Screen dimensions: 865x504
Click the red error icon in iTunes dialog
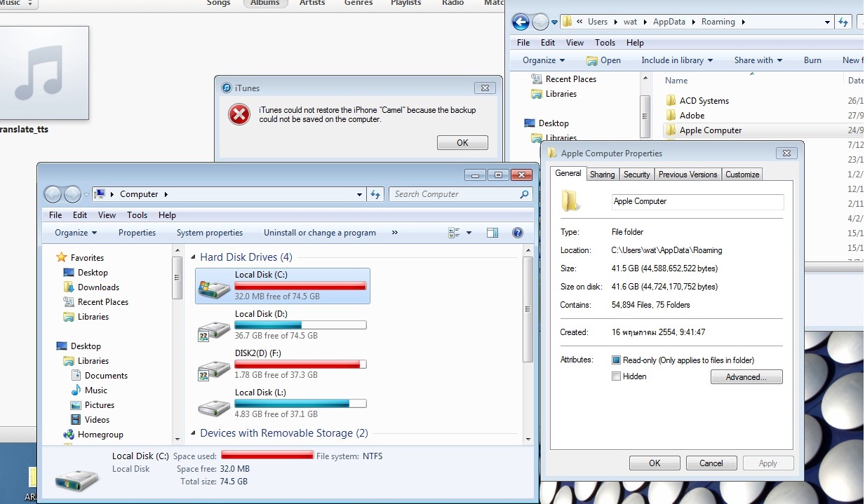(239, 114)
